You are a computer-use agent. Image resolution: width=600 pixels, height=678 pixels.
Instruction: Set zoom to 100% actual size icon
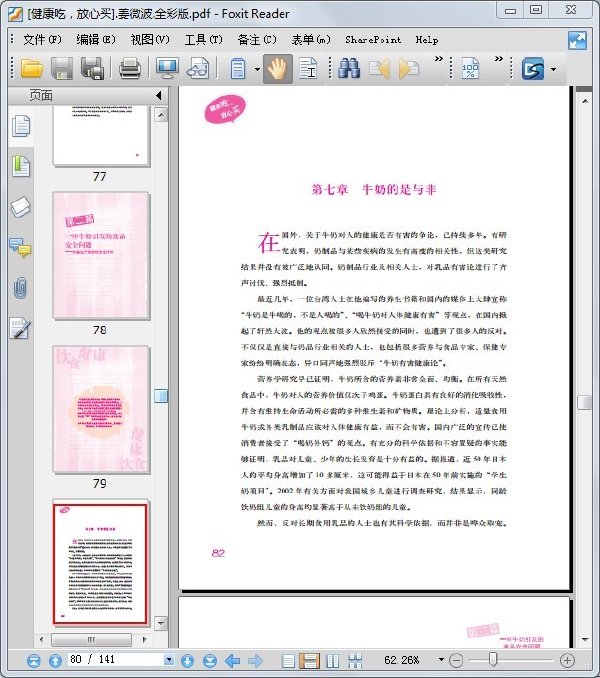point(470,69)
